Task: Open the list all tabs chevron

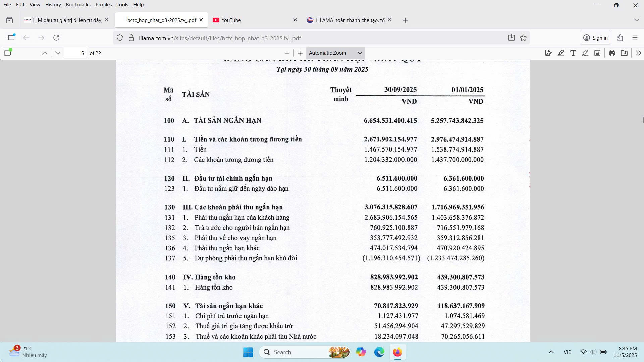Action: coord(636,20)
